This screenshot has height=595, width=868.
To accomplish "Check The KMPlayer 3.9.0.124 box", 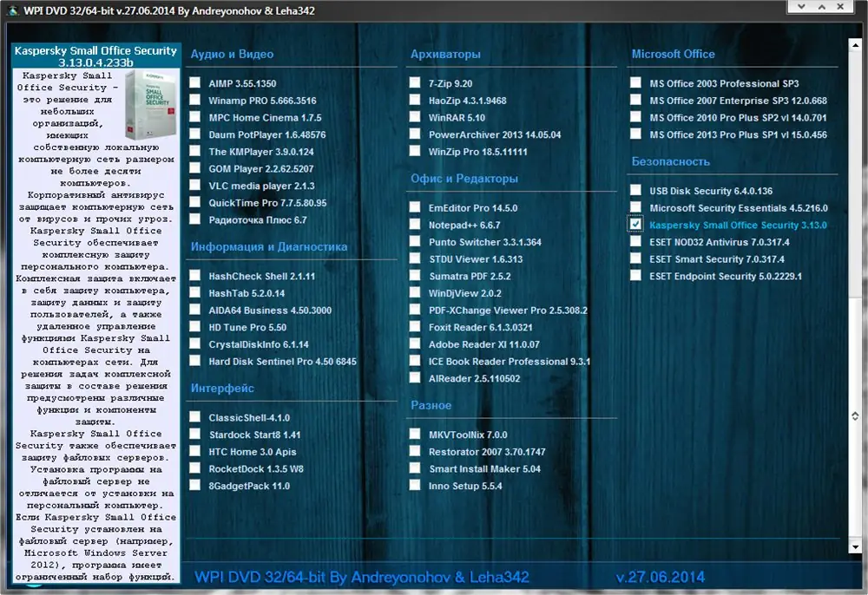I will click(x=194, y=151).
